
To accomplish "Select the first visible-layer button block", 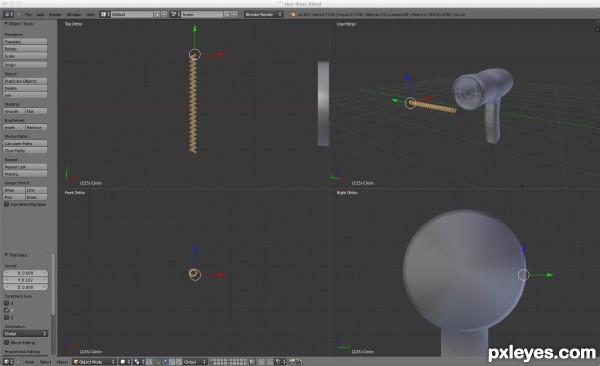I will (219, 361).
